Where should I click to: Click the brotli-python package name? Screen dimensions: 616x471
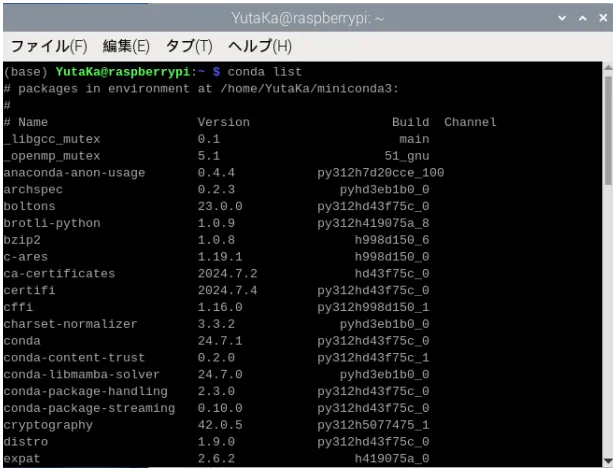coord(52,223)
